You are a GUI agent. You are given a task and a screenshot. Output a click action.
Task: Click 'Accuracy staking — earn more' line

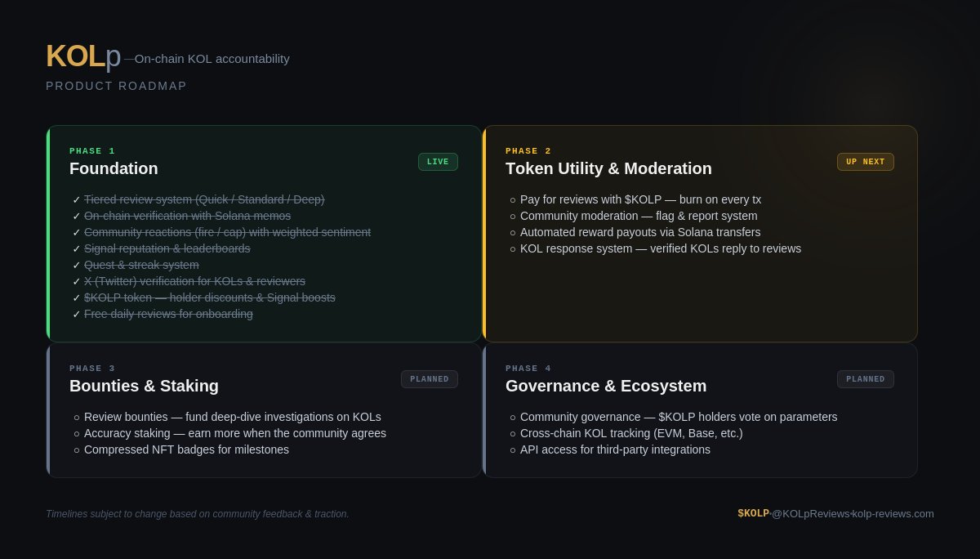(x=235, y=433)
